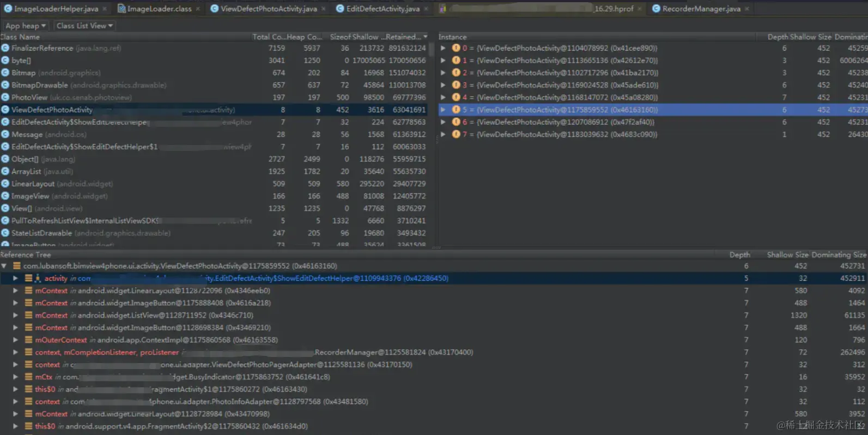Expand instance 1 ViewDefectPhotoActivity@1113665136
Image resolution: width=868 pixels, height=435 pixels.
tap(443, 61)
